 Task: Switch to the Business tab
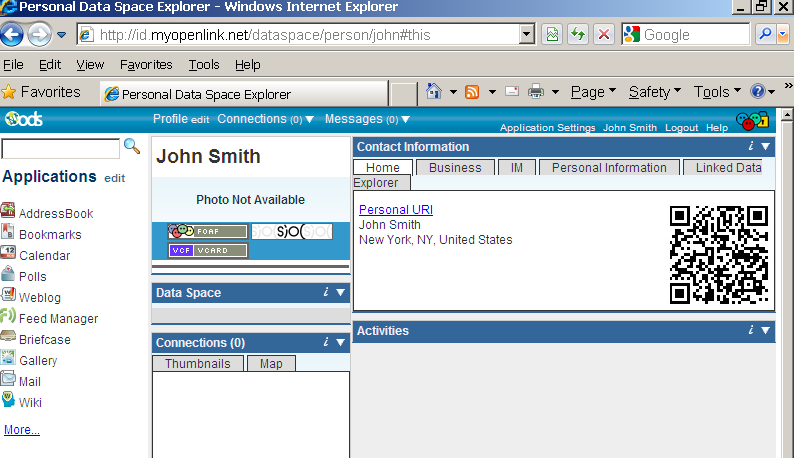(455, 168)
